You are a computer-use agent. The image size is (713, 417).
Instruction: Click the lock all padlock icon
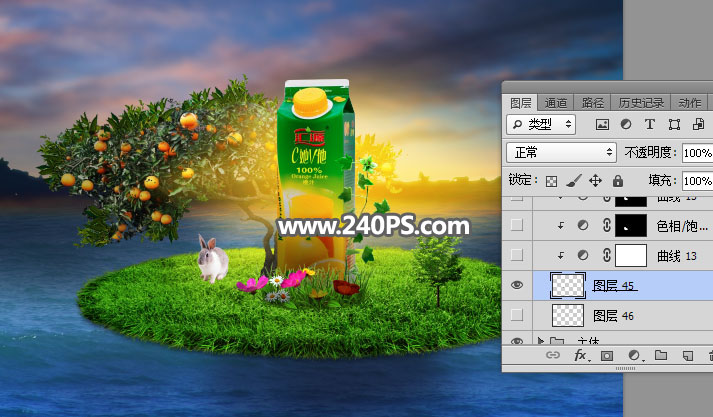(x=617, y=181)
